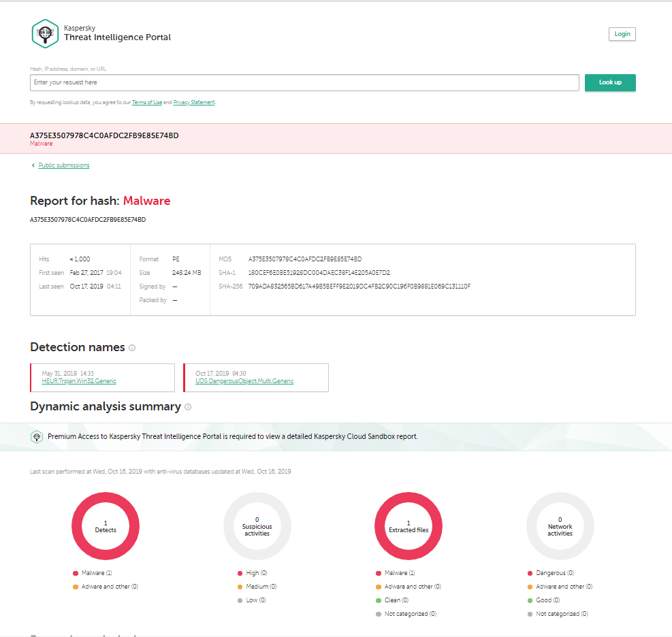
Task: Click the Hits value ≈1,000
Action: (80, 259)
